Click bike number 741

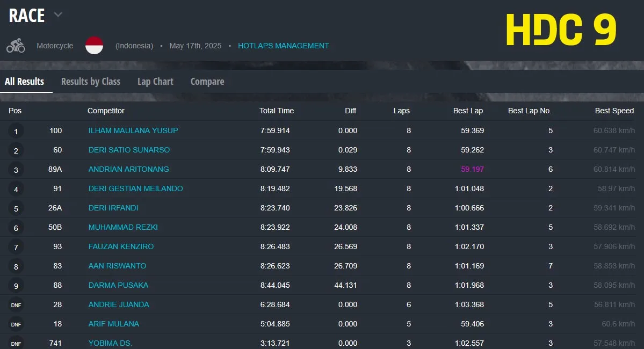55,343
